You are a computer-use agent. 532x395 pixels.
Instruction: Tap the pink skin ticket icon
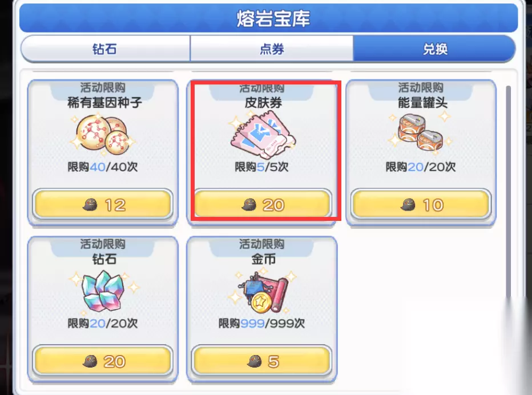(x=262, y=134)
